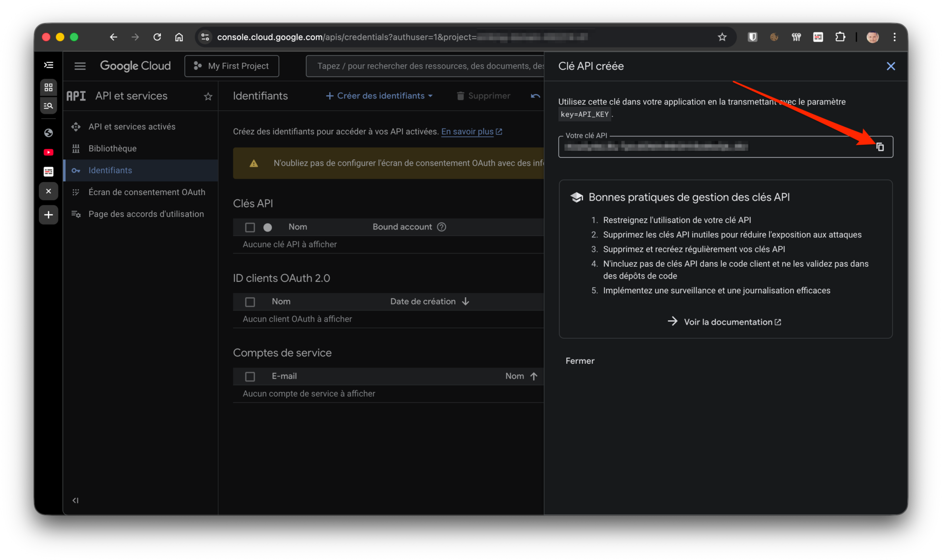This screenshot has height=560, width=942.
Task: Click the Google Cloud logo
Action: [135, 66]
